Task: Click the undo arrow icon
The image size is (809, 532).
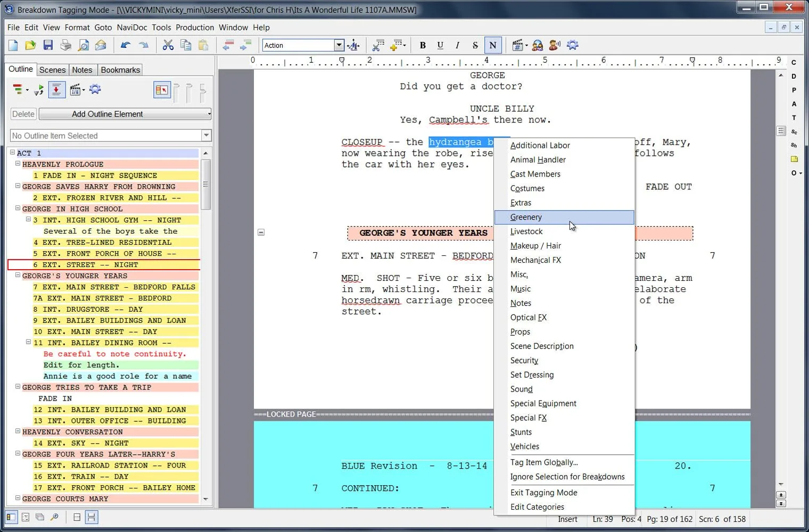Action: 125,45
